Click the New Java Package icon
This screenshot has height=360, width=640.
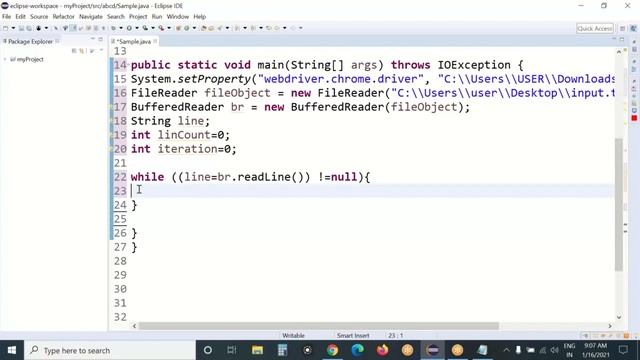pyautogui.click(x=178, y=28)
